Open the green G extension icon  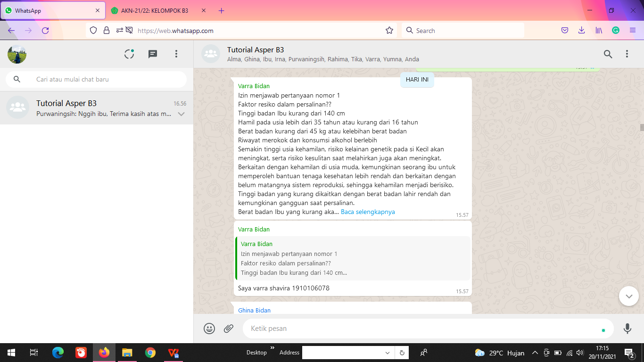616,31
